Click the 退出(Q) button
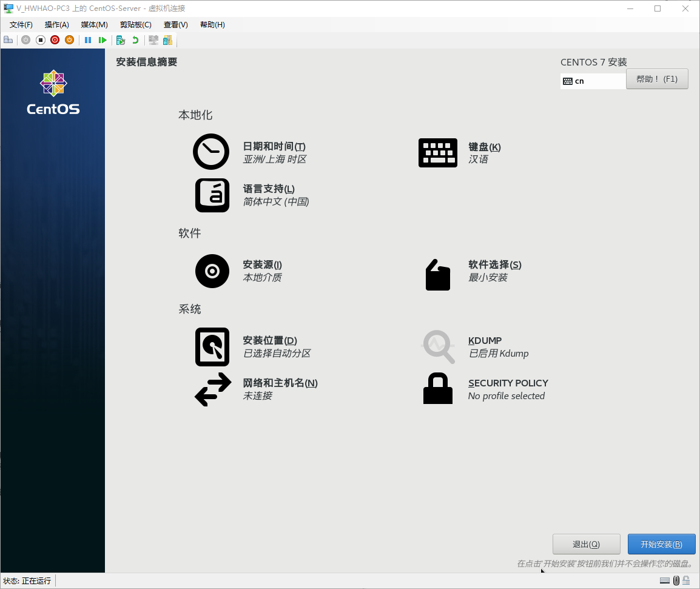 pos(586,544)
